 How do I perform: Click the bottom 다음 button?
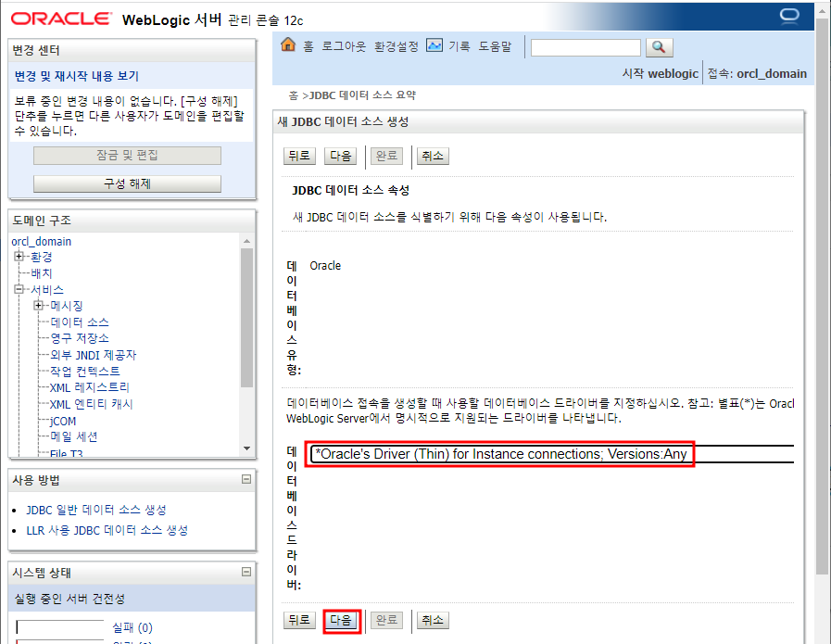click(x=341, y=620)
